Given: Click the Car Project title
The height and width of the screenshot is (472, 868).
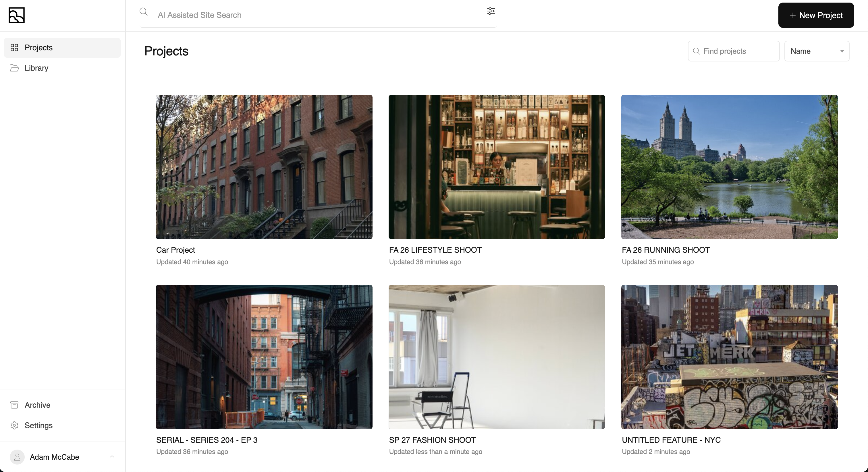Looking at the screenshot, I should pyautogui.click(x=175, y=250).
